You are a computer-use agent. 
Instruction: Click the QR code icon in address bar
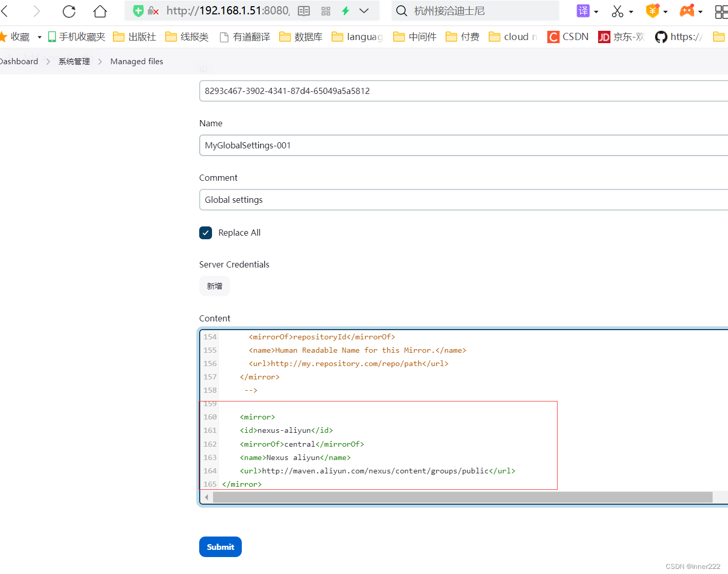[x=326, y=11]
